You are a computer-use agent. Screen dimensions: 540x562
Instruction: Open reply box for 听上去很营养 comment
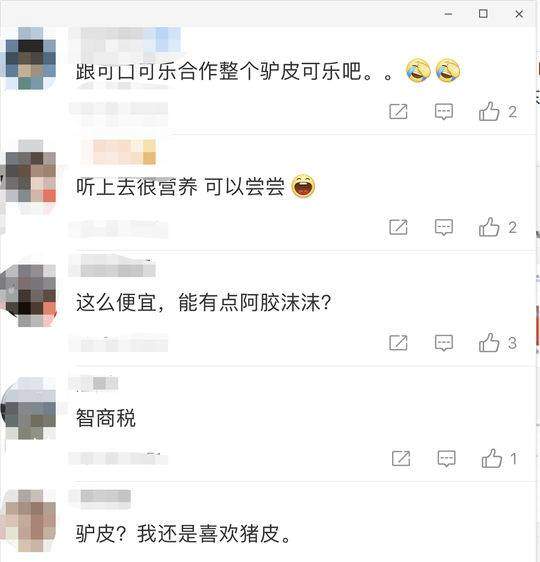pyautogui.click(x=444, y=228)
